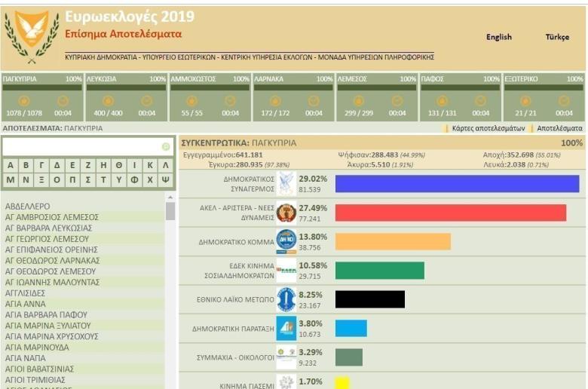Click the clock icon under ΑΜΜΟΧΩΣΤΟΣ
This screenshot has height=389, width=588.
(230, 101)
